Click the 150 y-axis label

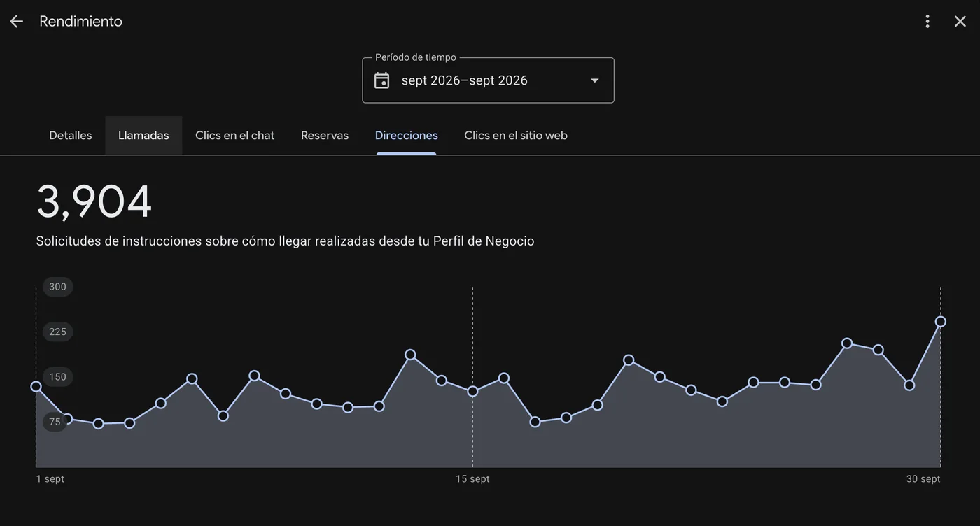pyautogui.click(x=58, y=377)
